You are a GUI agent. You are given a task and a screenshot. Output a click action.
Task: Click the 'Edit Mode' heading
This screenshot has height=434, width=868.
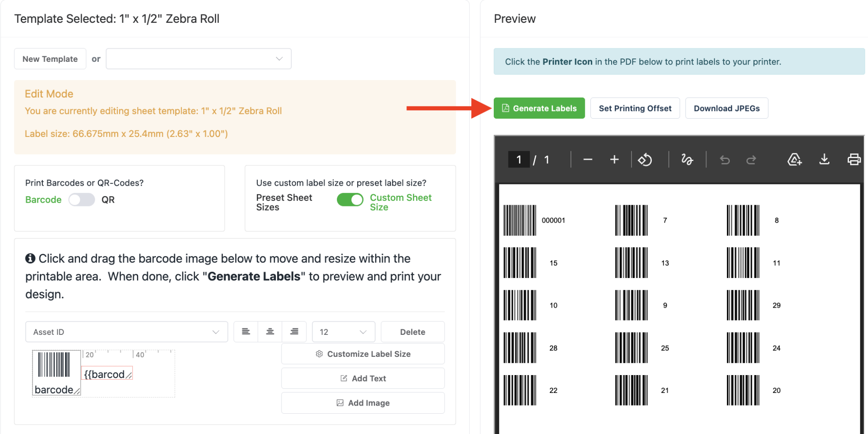tap(49, 94)
